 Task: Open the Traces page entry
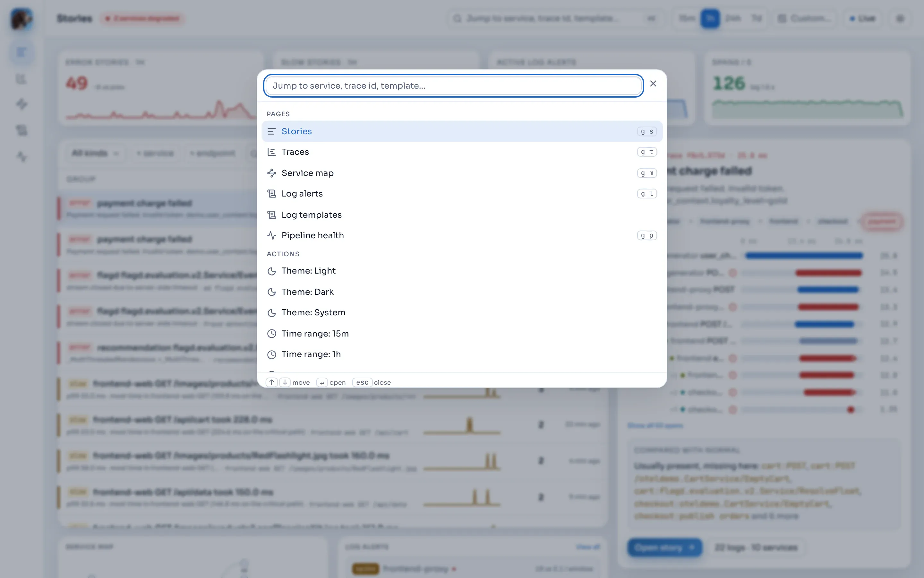coord(462,152)
